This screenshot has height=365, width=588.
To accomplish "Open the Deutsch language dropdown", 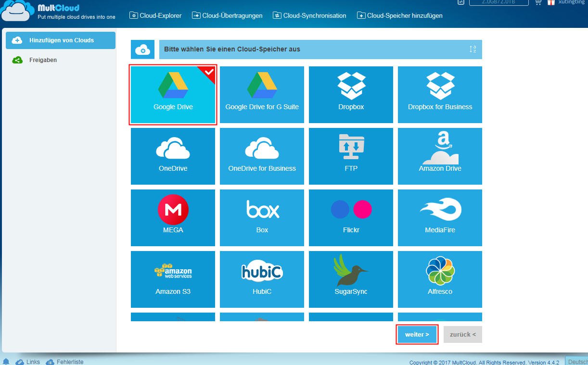I will click(x=576, y=362).
